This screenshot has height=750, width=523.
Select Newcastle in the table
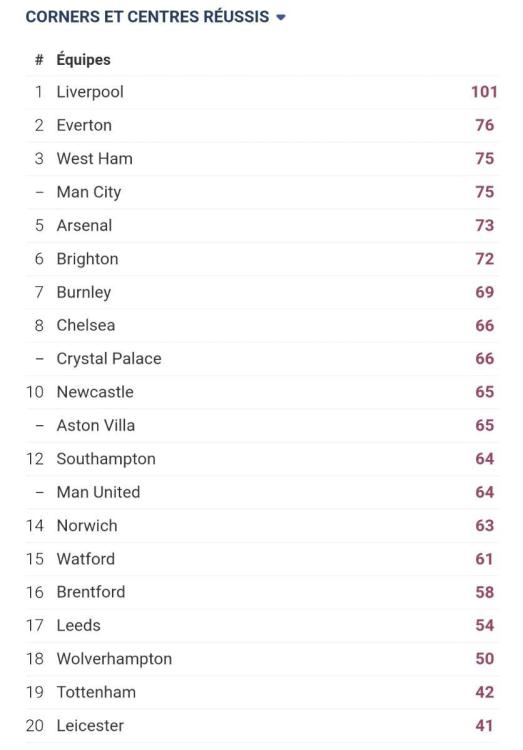[x=95, y=392]
